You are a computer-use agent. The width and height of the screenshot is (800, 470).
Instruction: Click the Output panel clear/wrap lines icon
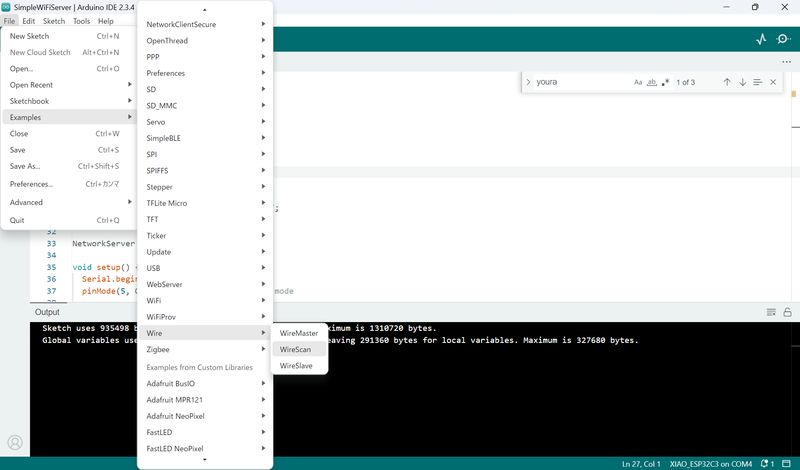[x=771, y=312]
